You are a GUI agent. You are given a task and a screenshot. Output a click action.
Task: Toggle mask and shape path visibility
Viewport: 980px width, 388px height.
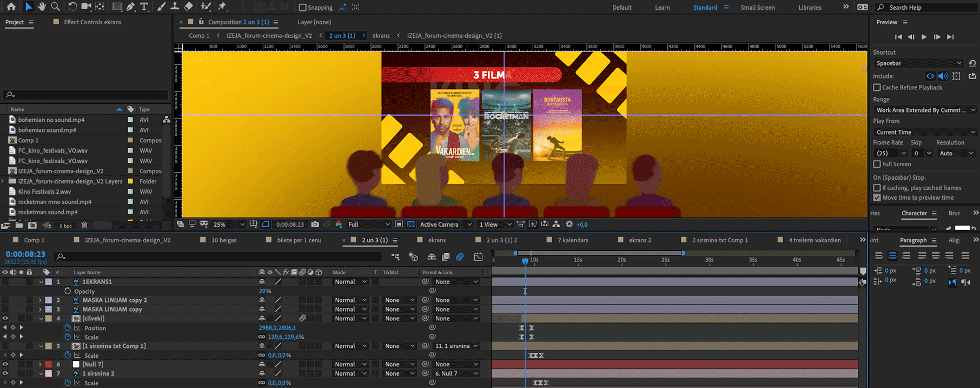[x=266, y=224]
